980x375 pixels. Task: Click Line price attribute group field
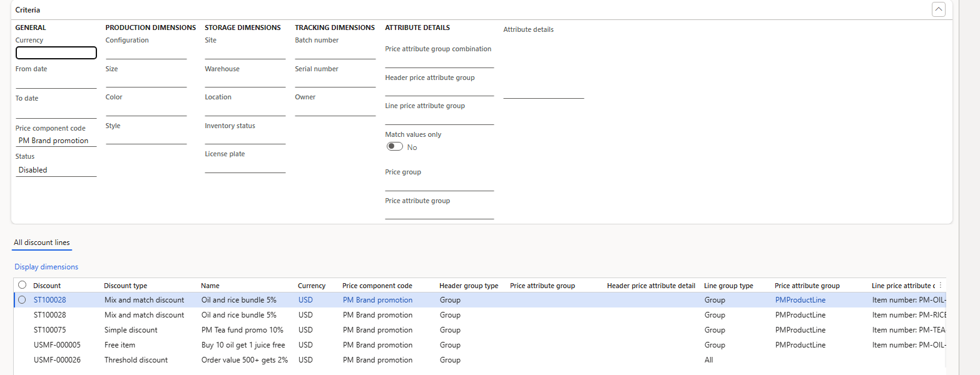click(439, 118)
